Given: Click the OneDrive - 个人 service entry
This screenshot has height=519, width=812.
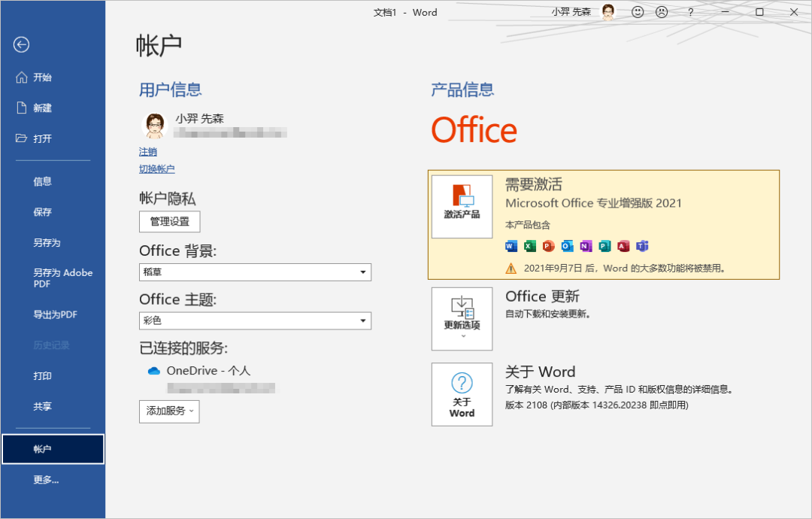Looking at the screenshot, I should coord(208,371).
